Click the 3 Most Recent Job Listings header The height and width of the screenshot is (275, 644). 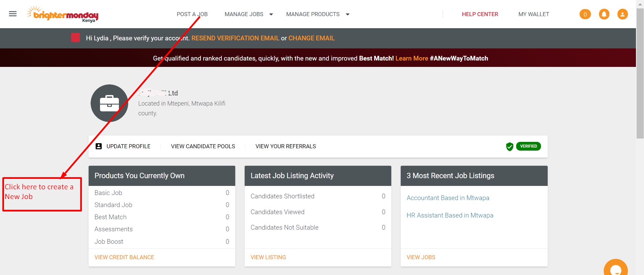pyautogui.click(x=474, y=175)
